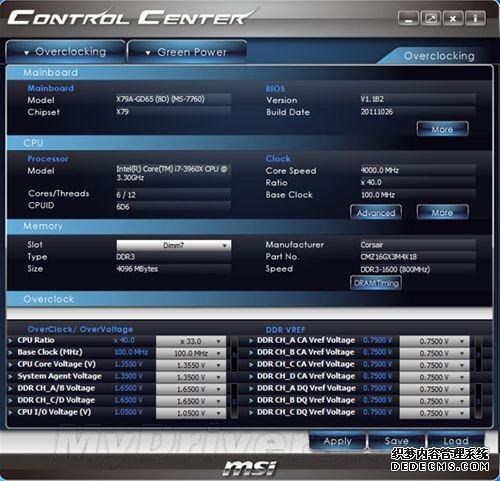This screenshot has width=500, height=481.
Task: Click More button in CPU section
Action: tap(442, 212)
